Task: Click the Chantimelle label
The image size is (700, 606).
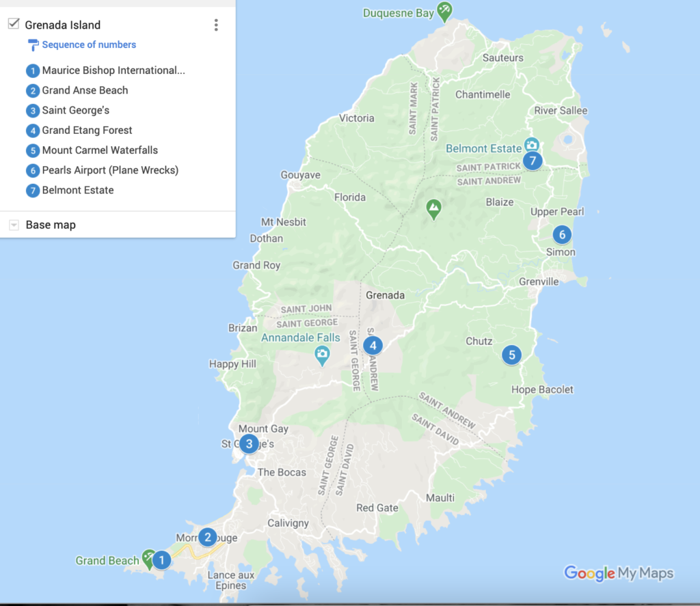Action: [x=483, y=94]
